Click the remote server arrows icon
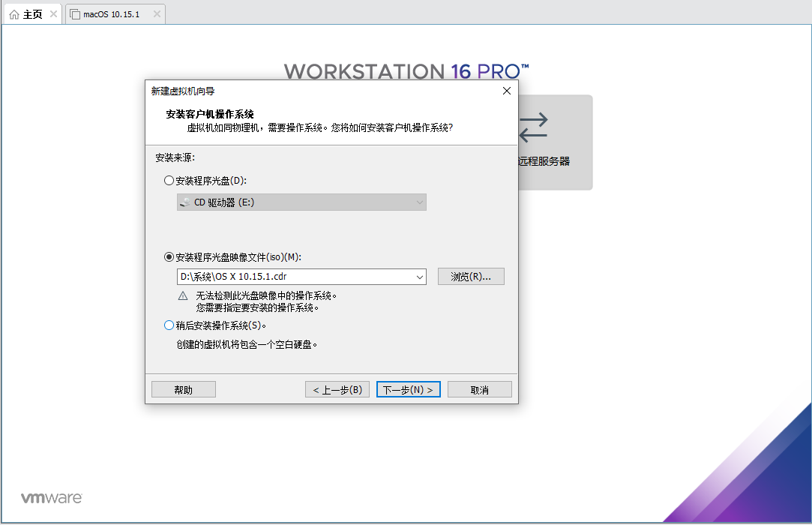 533,127
